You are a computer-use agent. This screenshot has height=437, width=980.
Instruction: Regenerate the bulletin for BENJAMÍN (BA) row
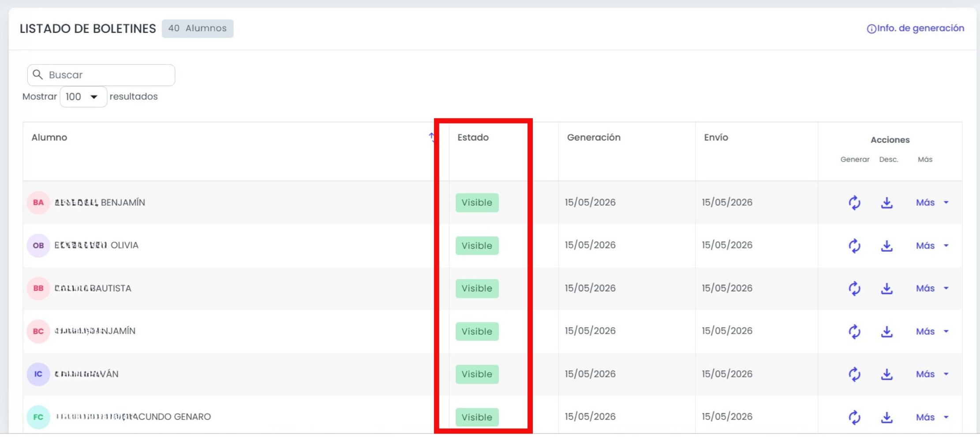854,203
